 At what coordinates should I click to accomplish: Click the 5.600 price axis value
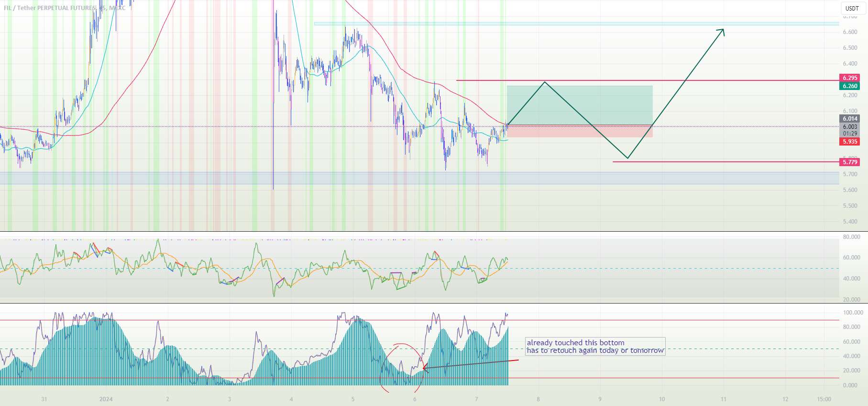tap(850, 190)
